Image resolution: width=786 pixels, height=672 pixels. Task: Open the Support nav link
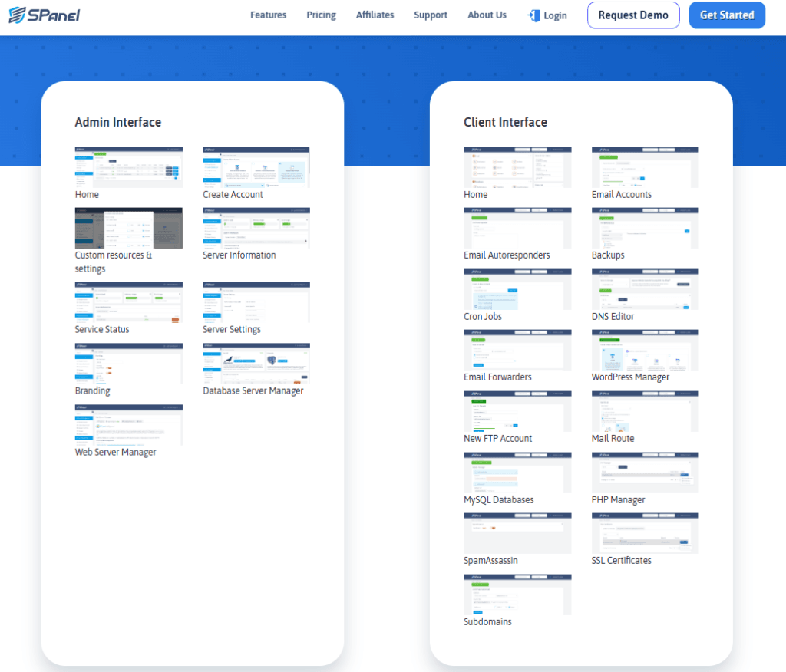[x=431, y=15]
